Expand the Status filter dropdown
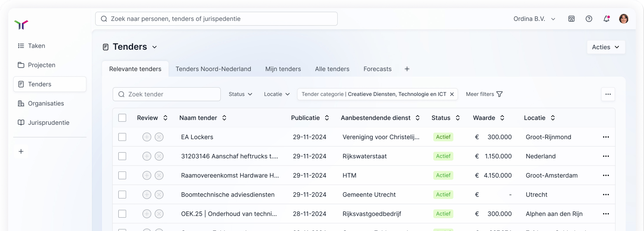Image resolution: width=644 pixels, height=231 pixels. point(240,94)
